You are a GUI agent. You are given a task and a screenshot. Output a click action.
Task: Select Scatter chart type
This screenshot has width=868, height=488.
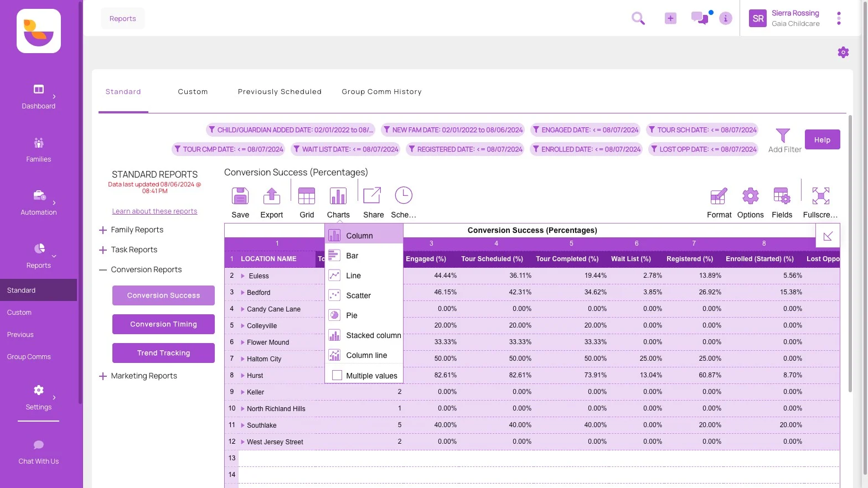[x=364, y=295]
